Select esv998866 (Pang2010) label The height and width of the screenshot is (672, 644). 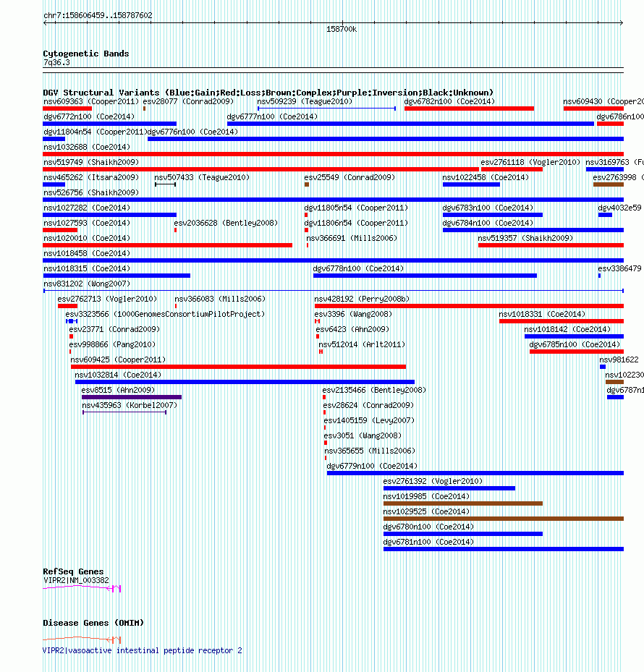112,345
